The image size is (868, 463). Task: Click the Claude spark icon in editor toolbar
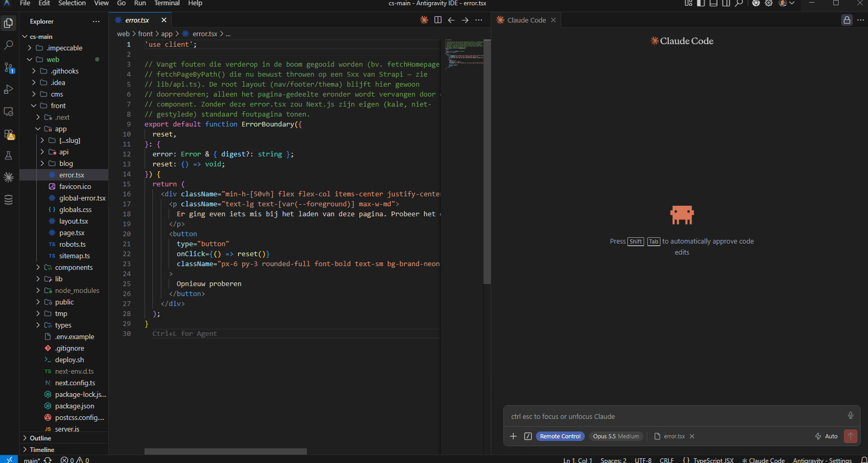pyautogui.click(x=424, y=20)
